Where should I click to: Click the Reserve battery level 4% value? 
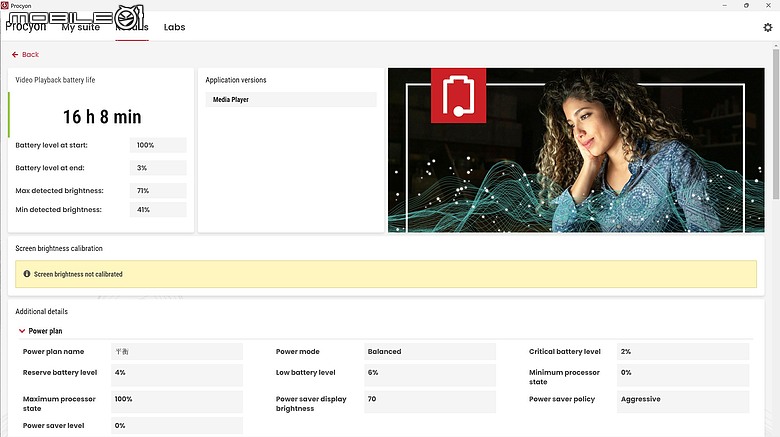177,375
